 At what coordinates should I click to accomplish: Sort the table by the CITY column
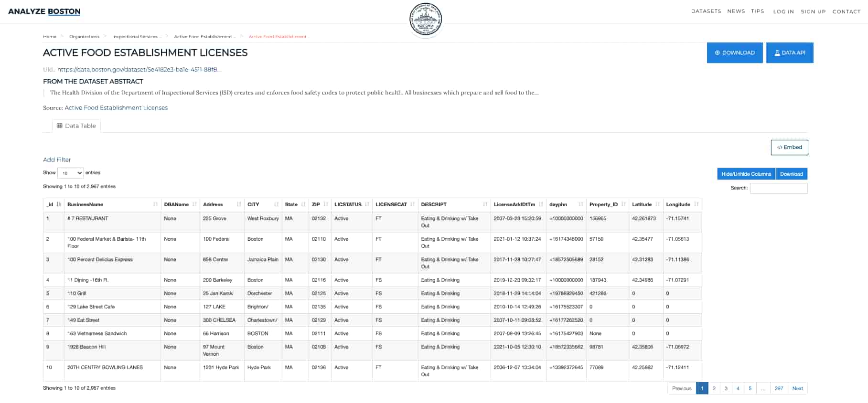(276, 204)
